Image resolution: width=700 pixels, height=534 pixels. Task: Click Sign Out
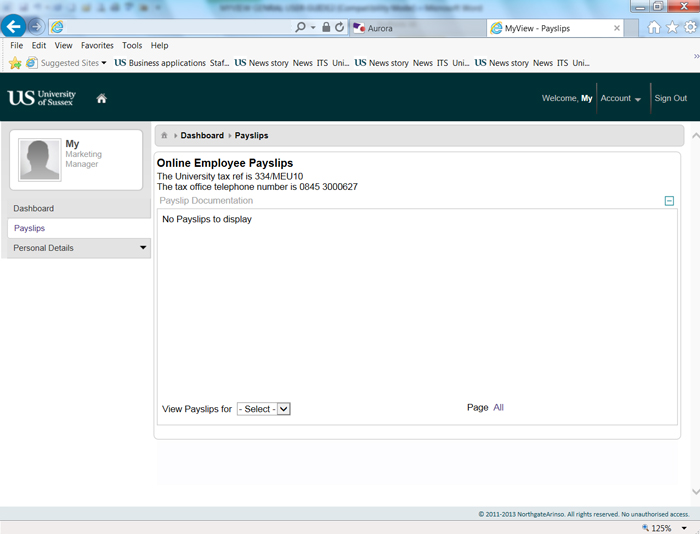(x=671, y=98)
